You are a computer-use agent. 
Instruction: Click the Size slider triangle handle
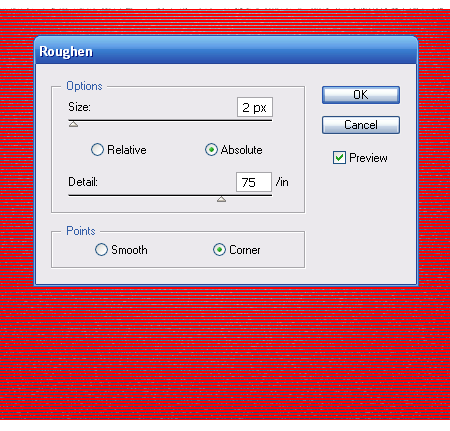pos(73,124)
